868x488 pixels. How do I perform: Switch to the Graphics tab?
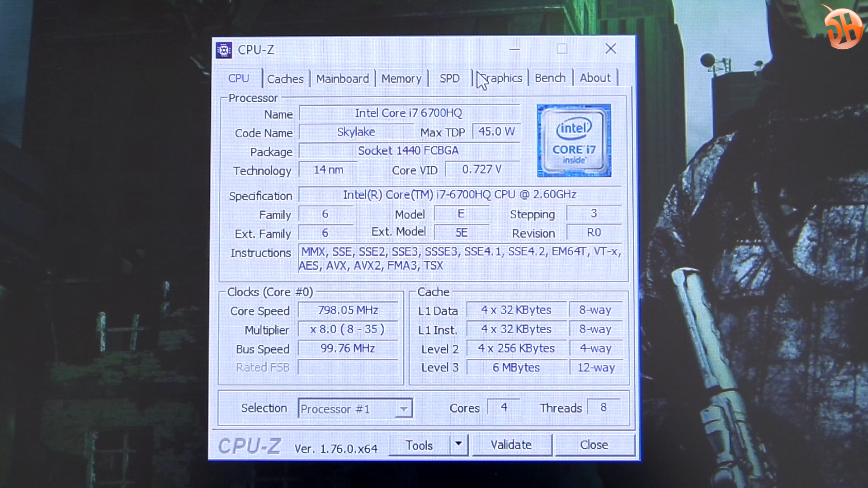(x=500, y=78)
